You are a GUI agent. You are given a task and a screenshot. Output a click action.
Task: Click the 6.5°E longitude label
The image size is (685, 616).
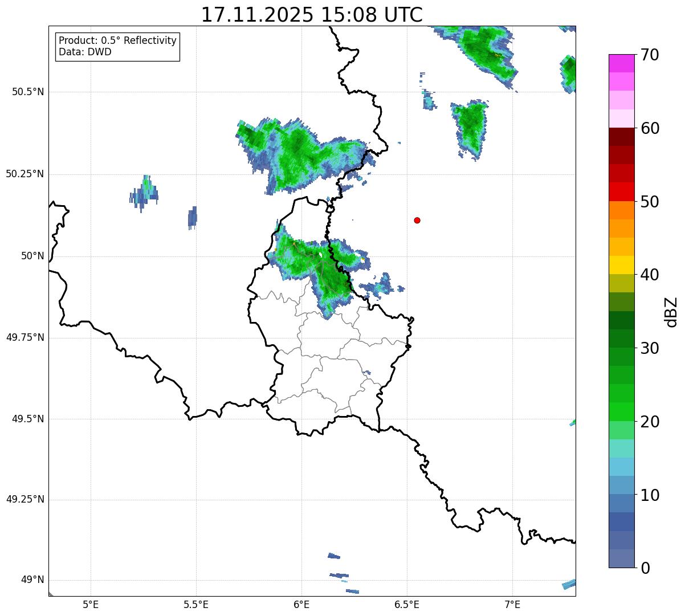coord(407,604)
